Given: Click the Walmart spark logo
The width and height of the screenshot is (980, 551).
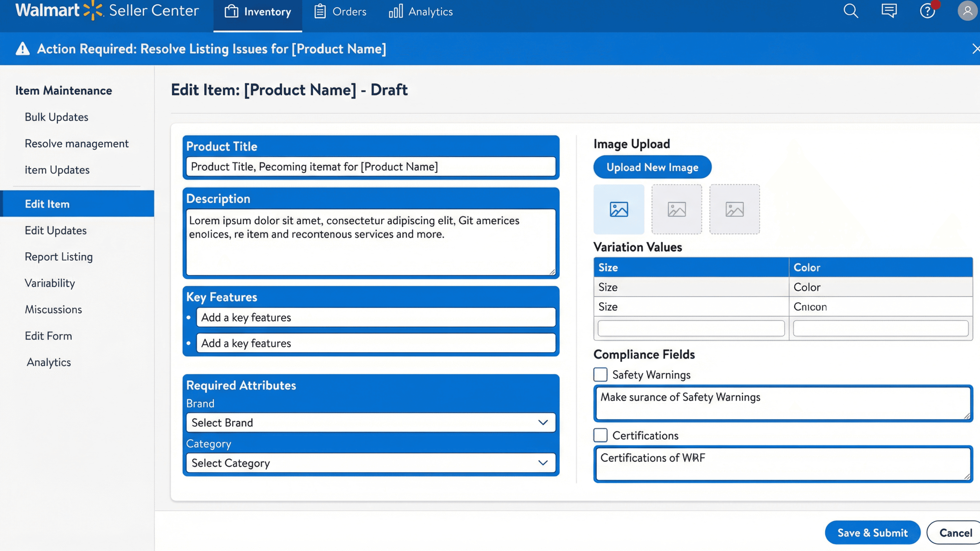Looking at the screenshot, I should tap(93, 10).
